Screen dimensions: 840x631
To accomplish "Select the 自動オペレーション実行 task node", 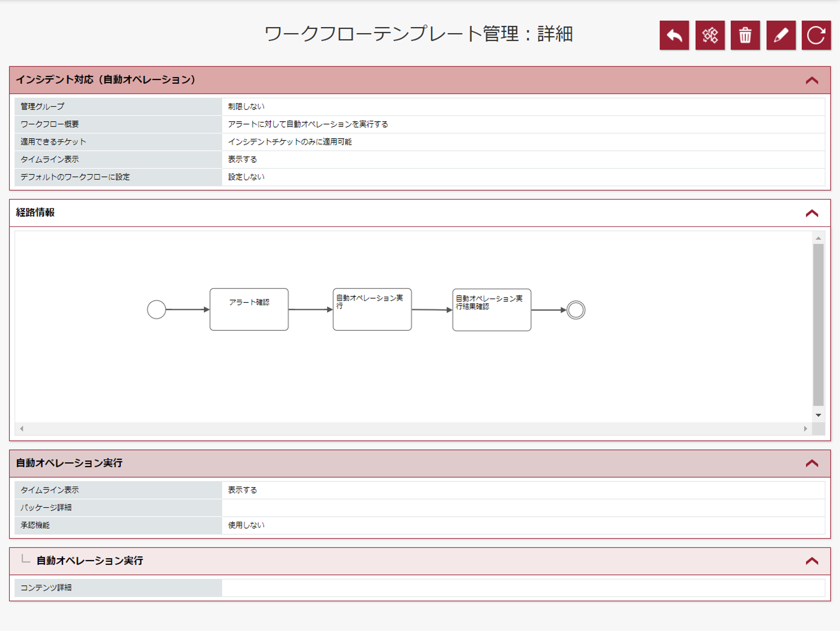I will [372, 309].
